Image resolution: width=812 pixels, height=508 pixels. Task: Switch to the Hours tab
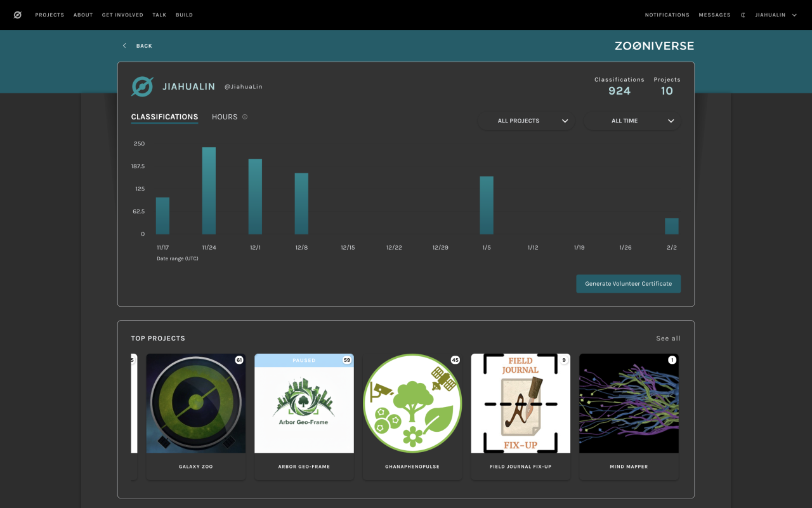[x=225, y=117]
